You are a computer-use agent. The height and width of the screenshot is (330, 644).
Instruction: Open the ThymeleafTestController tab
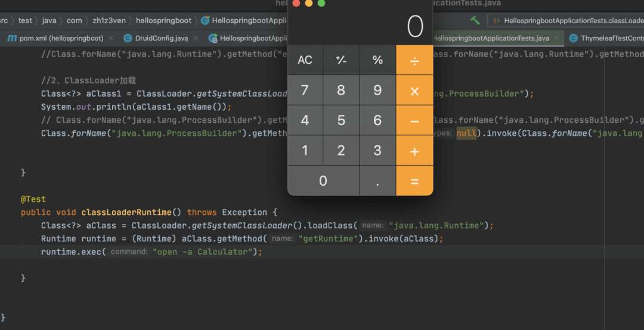click(x=606, y=38)
